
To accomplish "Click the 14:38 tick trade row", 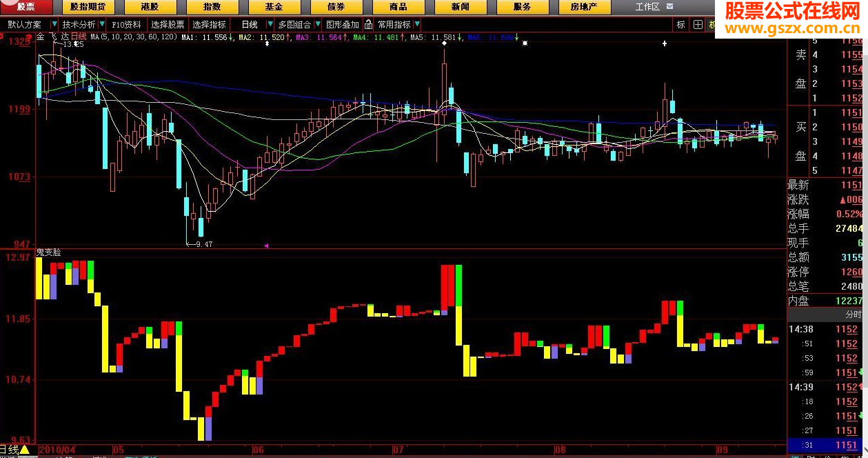I will (x=825, y=330).
